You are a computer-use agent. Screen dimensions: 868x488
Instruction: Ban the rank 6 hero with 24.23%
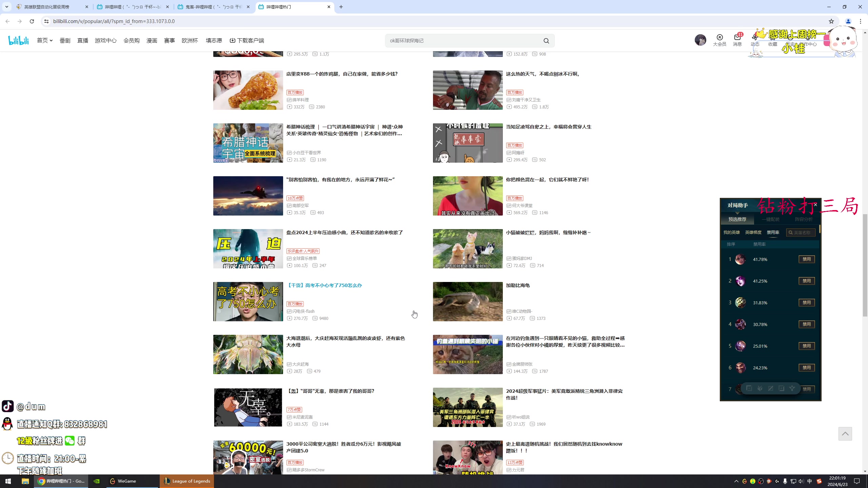(x=807, y=368)
